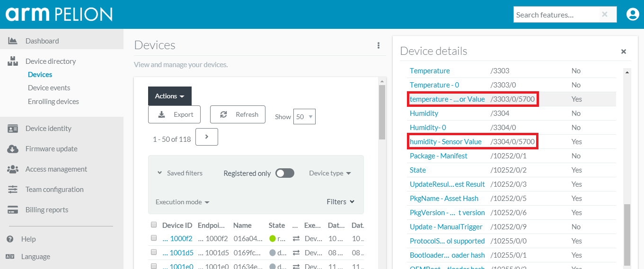Open Enrolling devices in sidebar
Image resolution: width=644 pixels, height=269 pixels.
[53, 102]
